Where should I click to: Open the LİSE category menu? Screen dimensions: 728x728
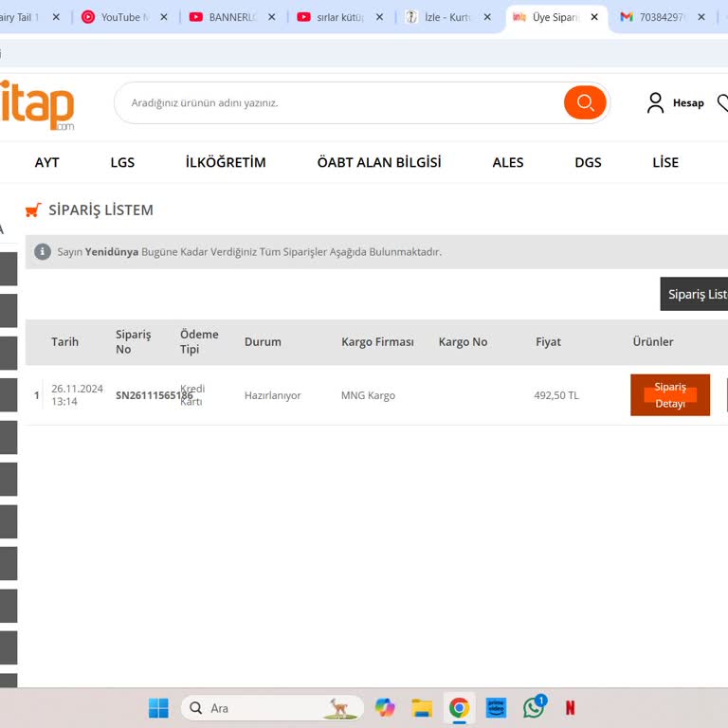coord(665,162)
